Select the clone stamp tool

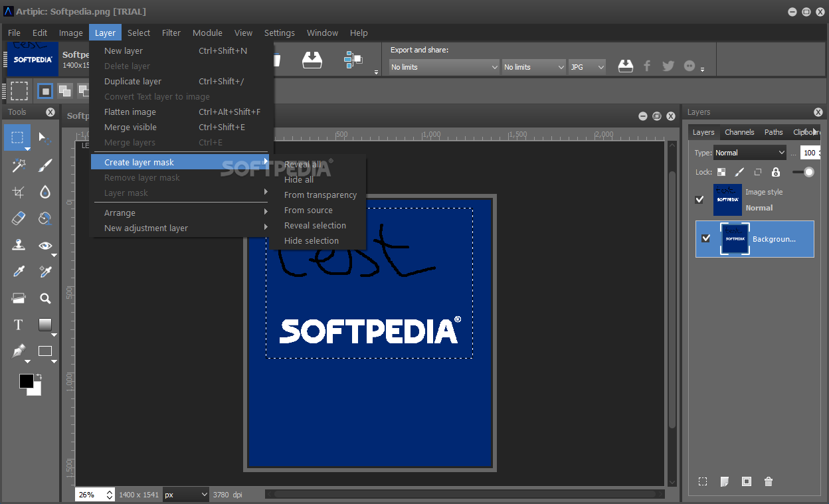(x=19, y=245)
